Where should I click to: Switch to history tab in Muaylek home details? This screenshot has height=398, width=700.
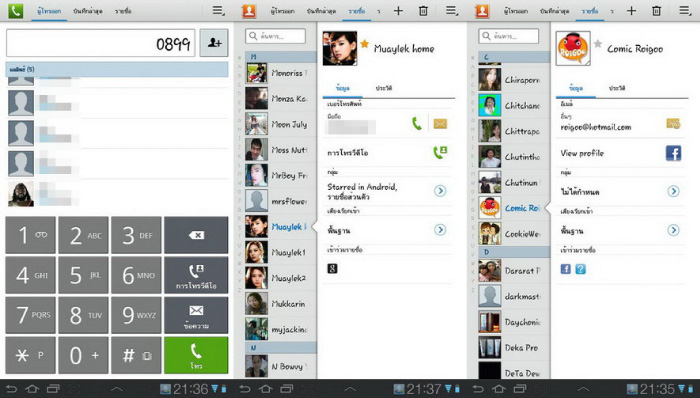coord(383,88)
